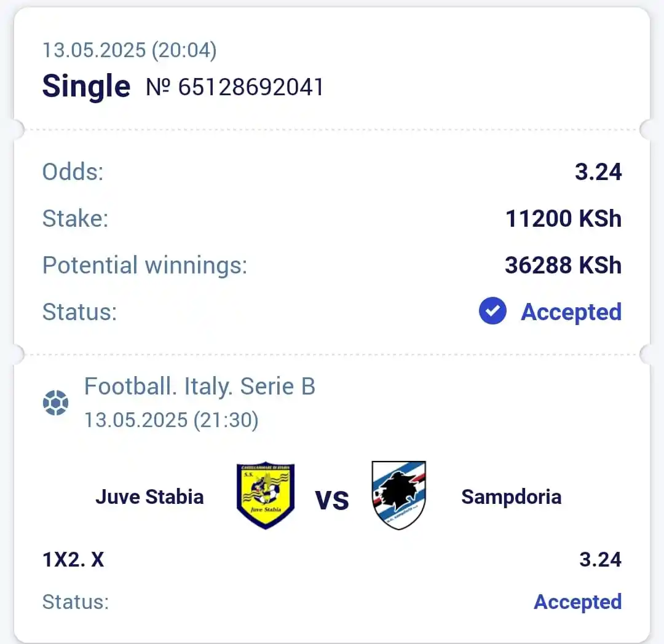
Task: Click the 11200 KSh stake amount
Action: click(564, 219)
